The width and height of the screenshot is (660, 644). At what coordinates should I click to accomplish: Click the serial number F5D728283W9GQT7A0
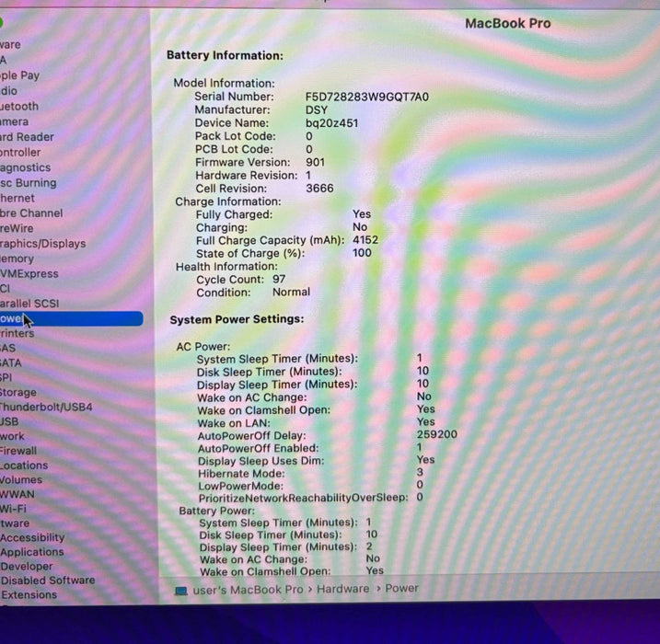(x=367, y=97)
